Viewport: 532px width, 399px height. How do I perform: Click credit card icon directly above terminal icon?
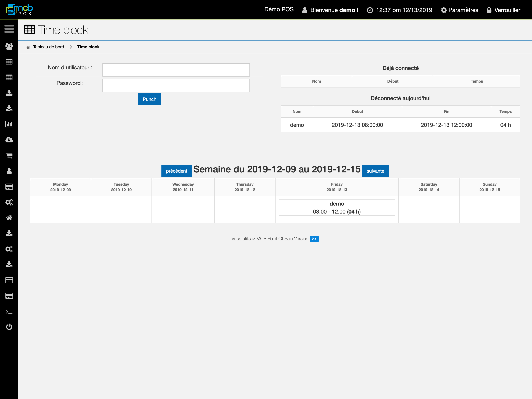click(x=9, y=296)
